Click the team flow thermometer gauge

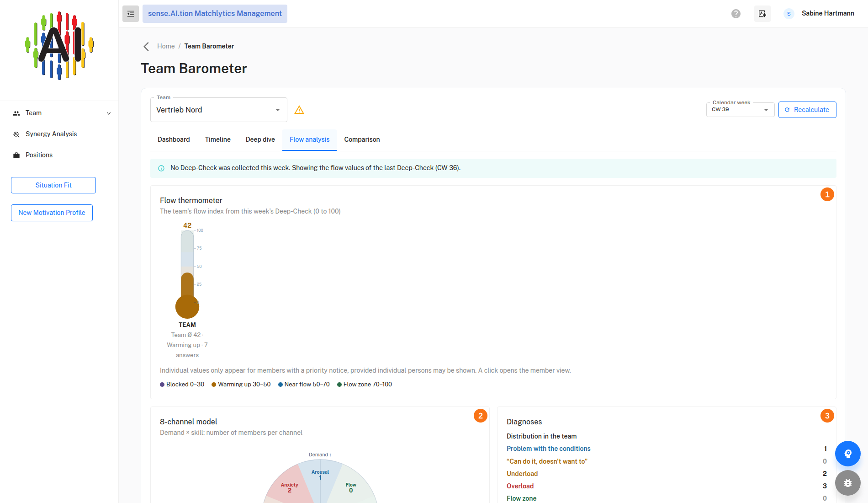pos(187,274)
